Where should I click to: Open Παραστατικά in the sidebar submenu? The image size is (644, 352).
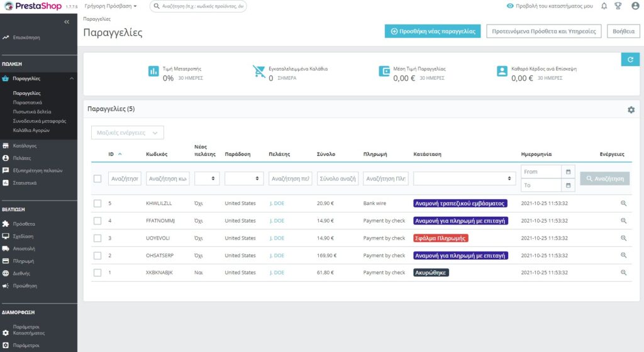(28, 102)
